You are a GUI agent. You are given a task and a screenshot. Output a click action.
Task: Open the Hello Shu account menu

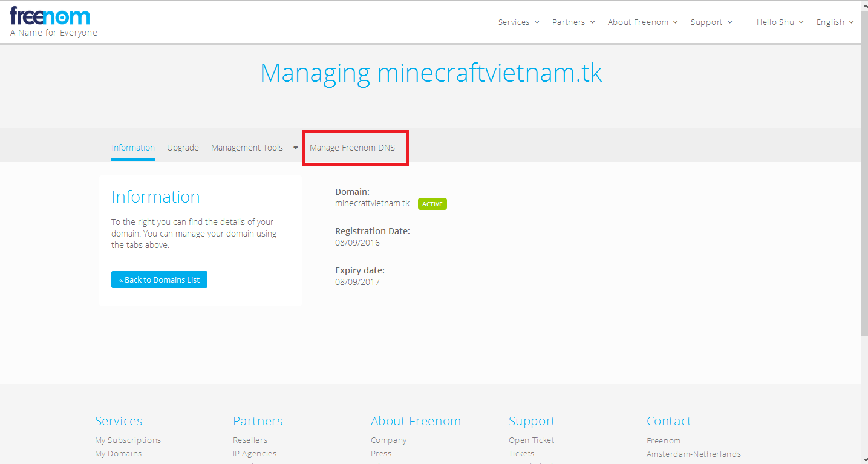point(780,22)
